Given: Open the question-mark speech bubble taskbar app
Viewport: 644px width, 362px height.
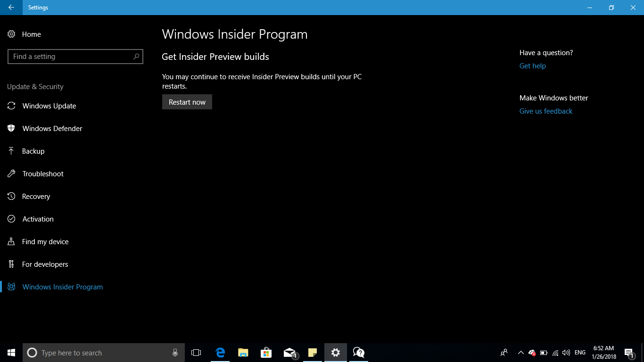Looking at the screenshot, I should click(x=359, y=353).
